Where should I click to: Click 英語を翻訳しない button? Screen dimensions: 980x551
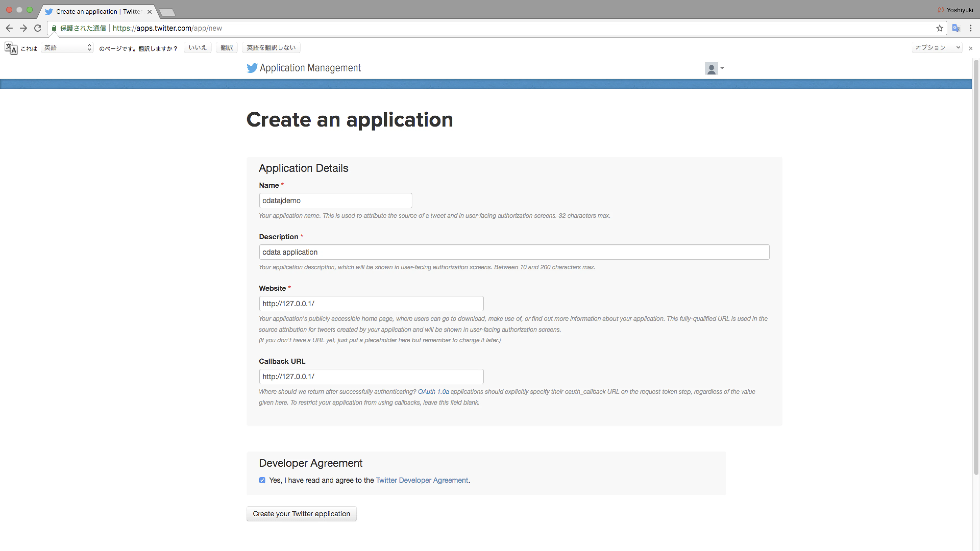pyautogui.click(x=271, y=47)
